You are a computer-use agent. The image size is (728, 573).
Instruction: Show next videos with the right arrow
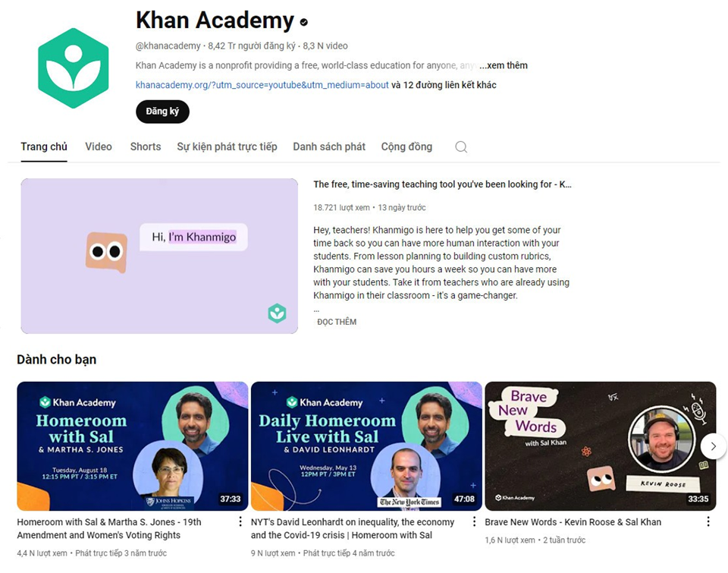(713, 446)
